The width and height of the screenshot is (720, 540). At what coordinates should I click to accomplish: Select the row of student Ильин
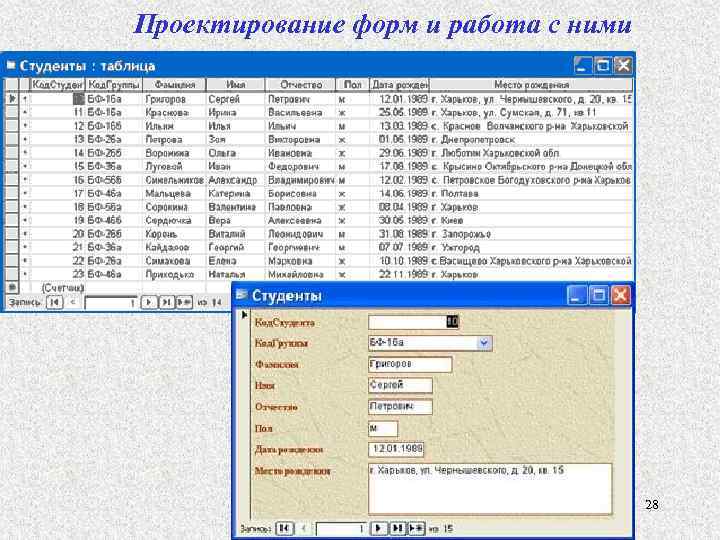tap(12, 126)
